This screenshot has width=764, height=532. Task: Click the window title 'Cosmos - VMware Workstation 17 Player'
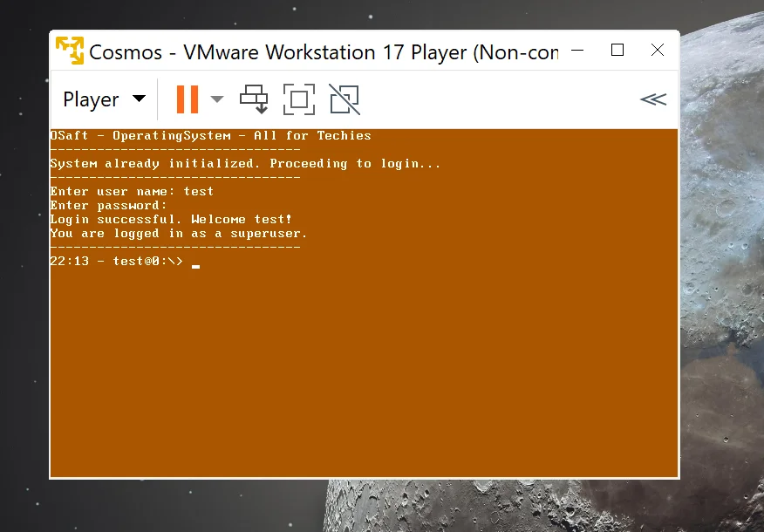[324, 52]
